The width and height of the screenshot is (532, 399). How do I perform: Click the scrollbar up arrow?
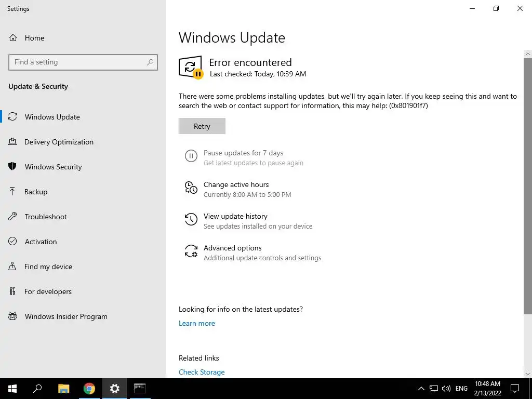point(528,54)
